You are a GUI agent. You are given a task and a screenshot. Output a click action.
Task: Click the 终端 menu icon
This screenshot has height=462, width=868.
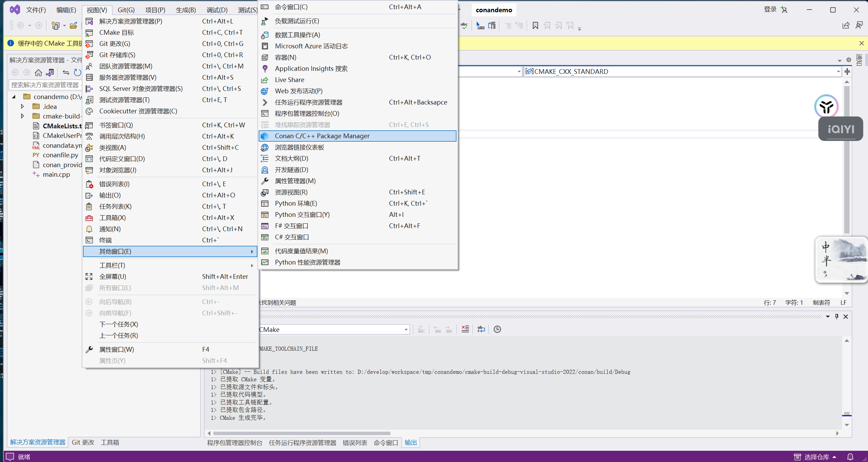pos(89,240)
